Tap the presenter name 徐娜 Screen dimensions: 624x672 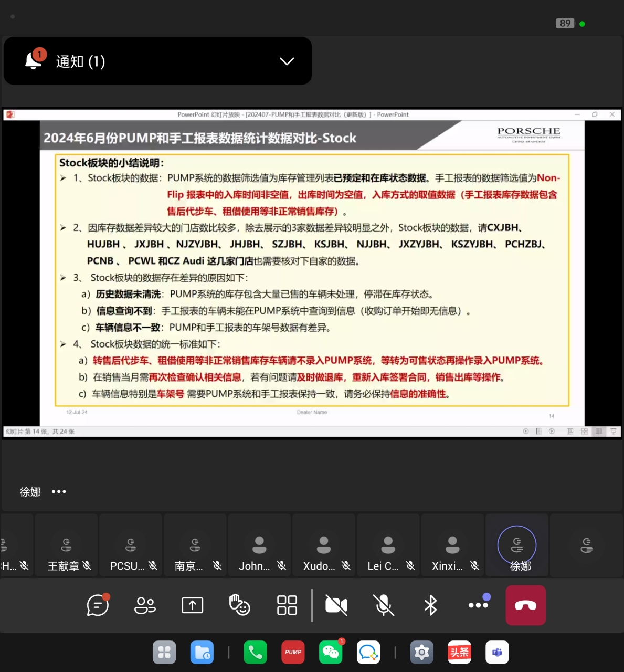click(x=30, y=492)
